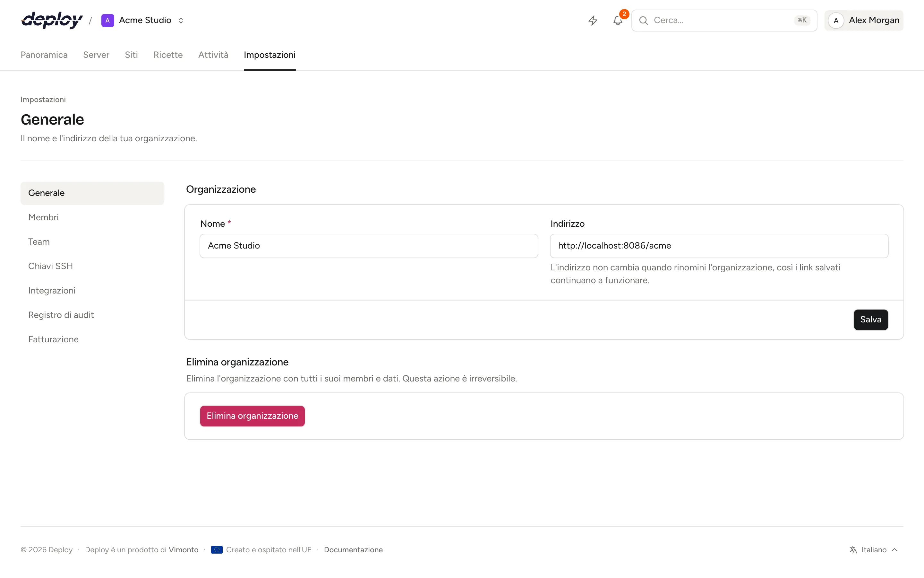Switch to the Server tab

(x=96, y=55)
